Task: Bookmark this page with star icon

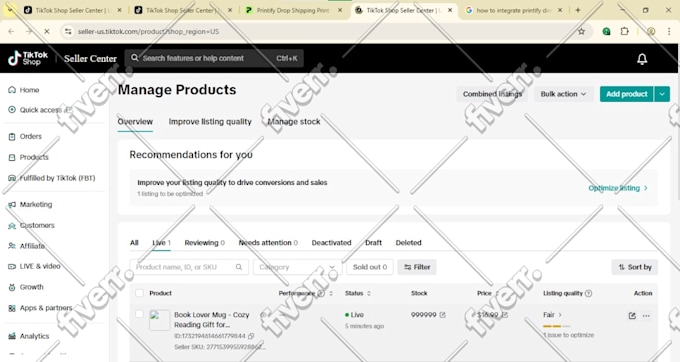Action: click(582, 31)
